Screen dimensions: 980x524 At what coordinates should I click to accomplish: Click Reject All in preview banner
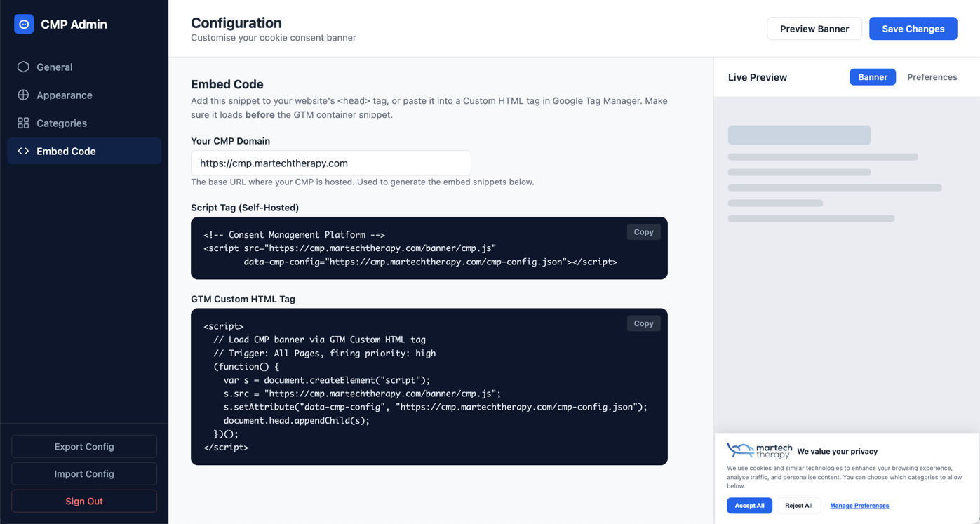tap(798, 506)
